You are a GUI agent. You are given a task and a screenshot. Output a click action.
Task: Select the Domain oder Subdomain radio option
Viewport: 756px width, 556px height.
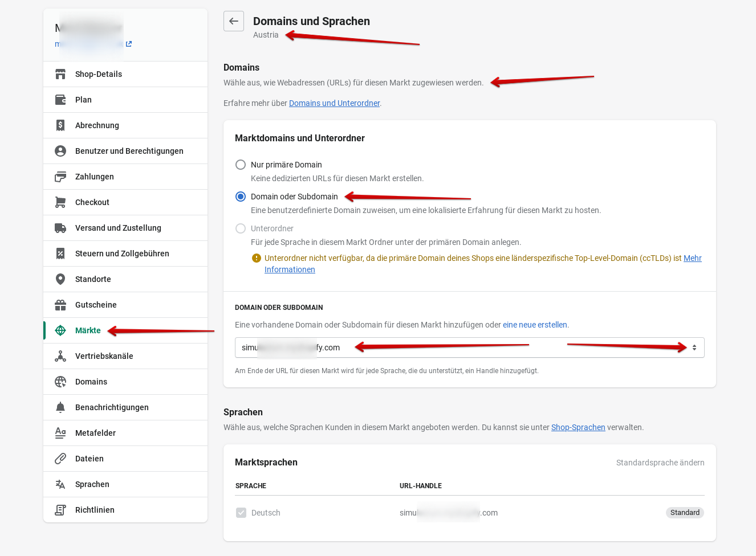tap(241, 197)
